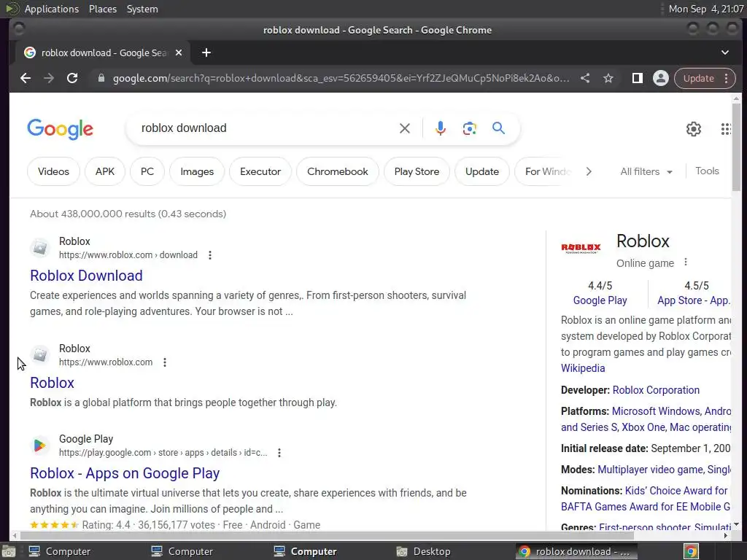The image size is (747, 560).
Task: Click into the roblox download search field
Action: pyautogui.click(x=267, y=128)
